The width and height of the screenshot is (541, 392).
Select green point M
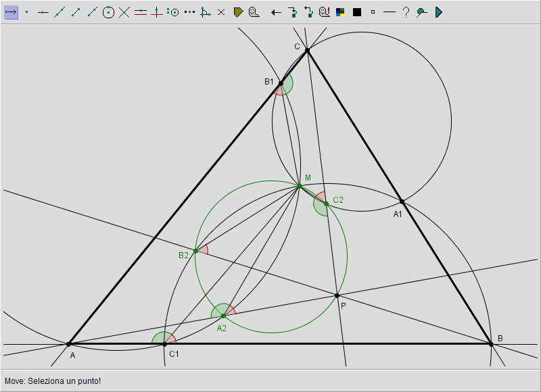pos(300,186)
